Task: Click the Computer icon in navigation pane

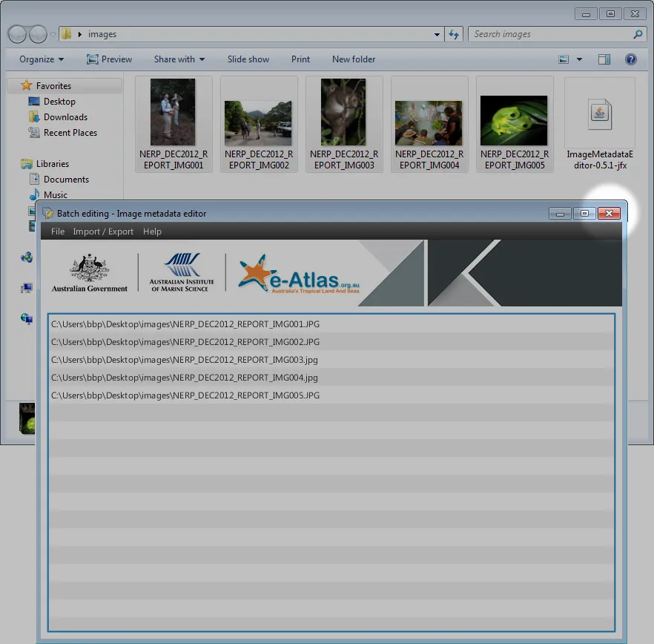Action: pyautogui.click(x=27, y=288)
